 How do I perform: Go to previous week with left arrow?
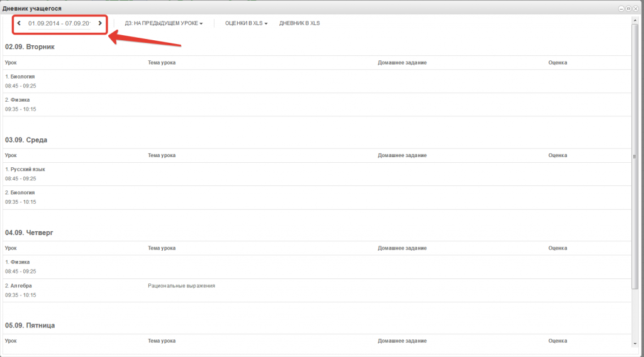coord(19,23)
